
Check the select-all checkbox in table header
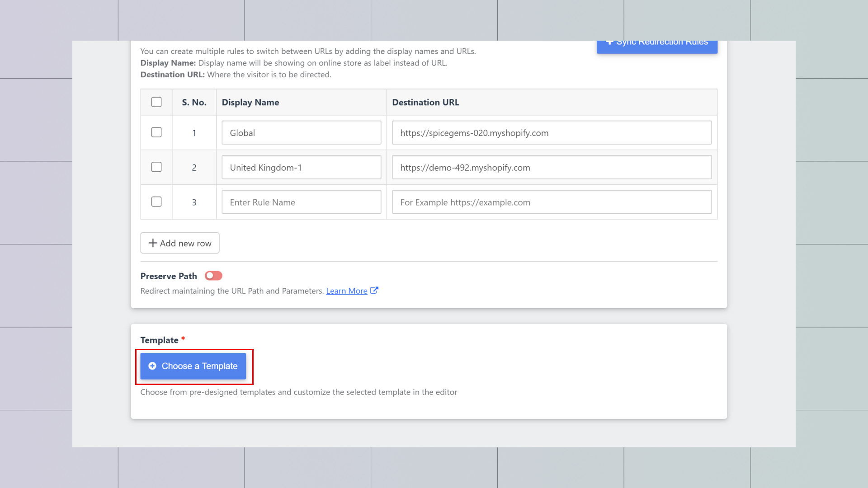(156, 102)
